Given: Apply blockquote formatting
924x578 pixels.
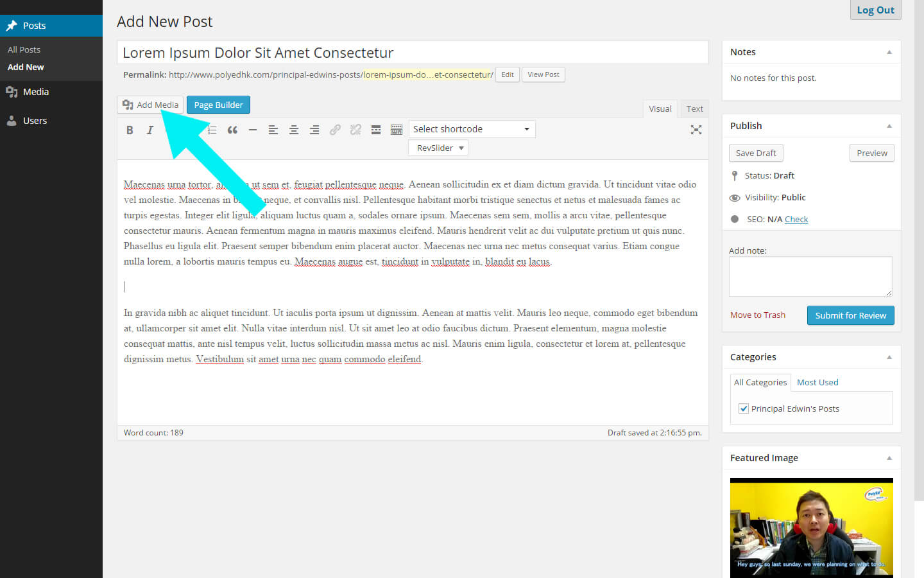Looking at the screenshot, I should tap(232, 130).
